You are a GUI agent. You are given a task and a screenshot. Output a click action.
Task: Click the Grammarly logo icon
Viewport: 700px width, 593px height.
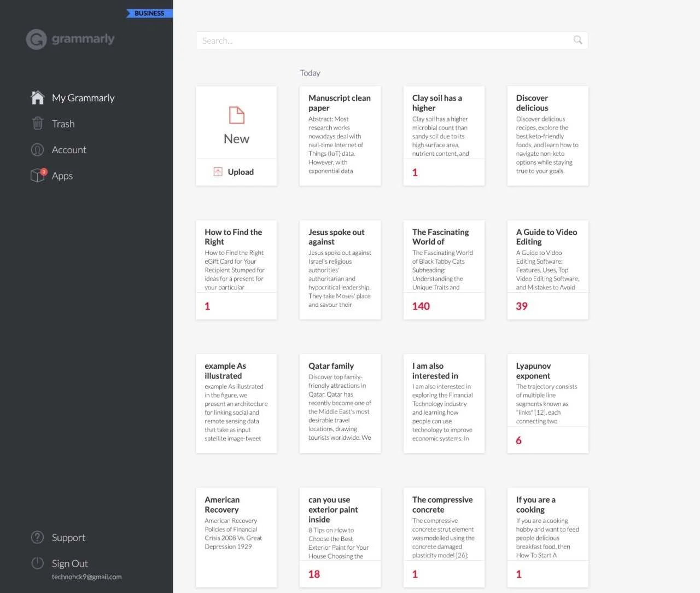37,39
